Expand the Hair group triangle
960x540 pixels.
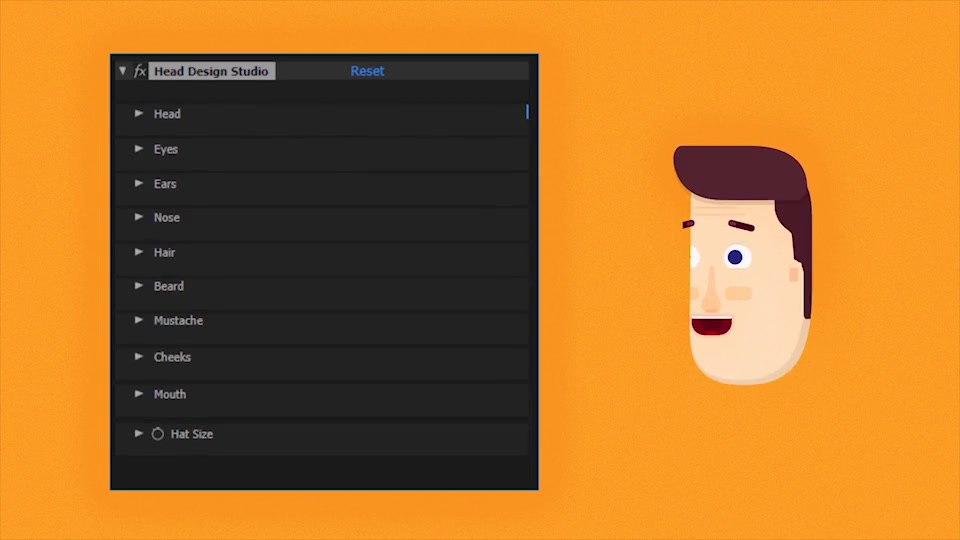[x=139, y=252]
